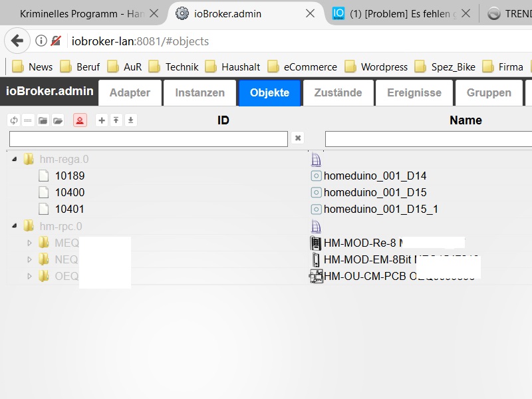
Task: Focus the Name filter input
Action: coord(428,139)
